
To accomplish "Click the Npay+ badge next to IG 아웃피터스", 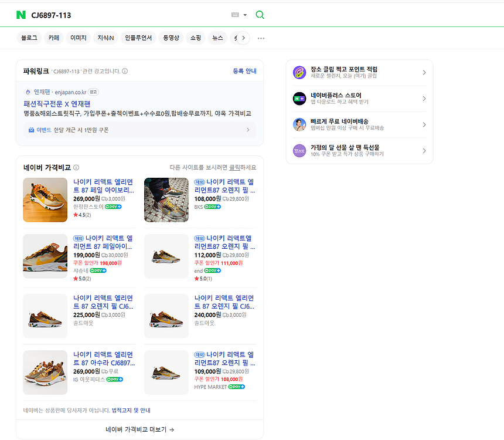I will (115, 380).
